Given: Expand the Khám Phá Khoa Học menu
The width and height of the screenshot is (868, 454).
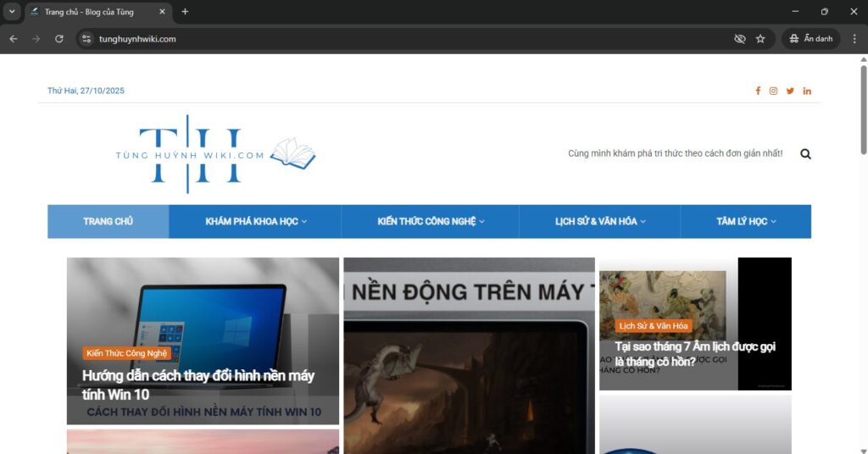Looking at the screenshot, I should coord(255,222).
